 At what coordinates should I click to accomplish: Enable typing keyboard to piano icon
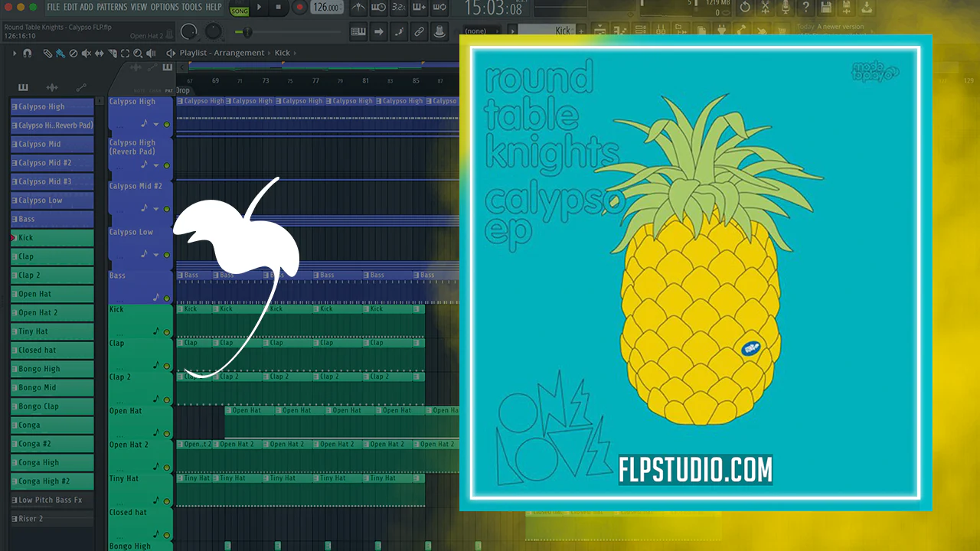[x=358, y=32]
